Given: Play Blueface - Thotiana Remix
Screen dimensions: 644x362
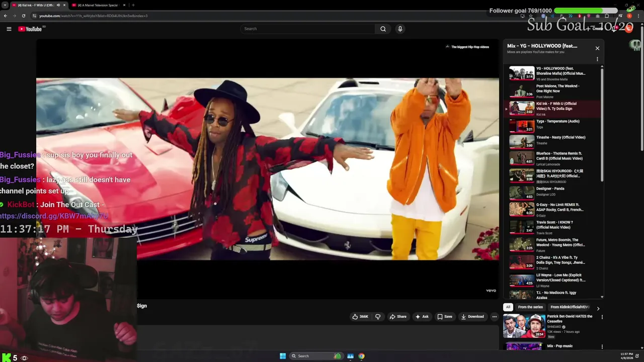Looking at the screenshot, I should pos(553,158).
